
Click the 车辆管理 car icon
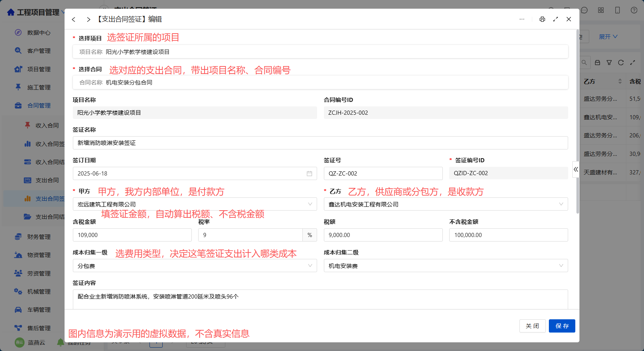coord(18,310)
